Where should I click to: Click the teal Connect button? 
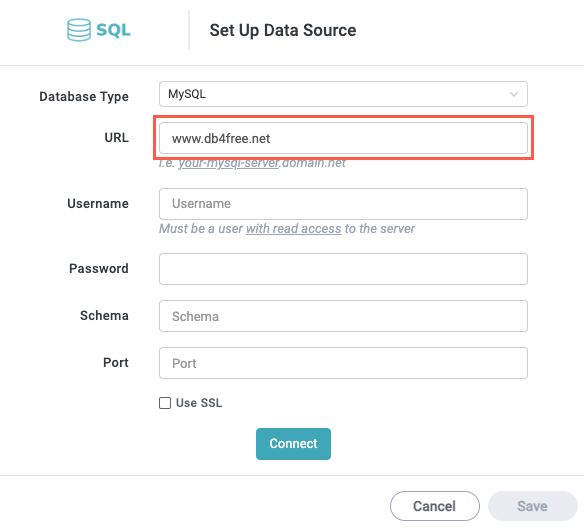pyautogui.click(x=293, y=444)
